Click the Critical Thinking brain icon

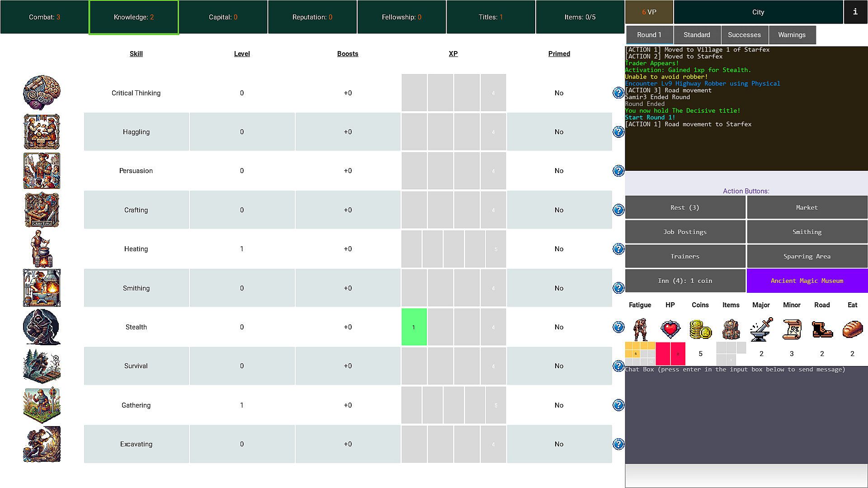coord(42,93)
